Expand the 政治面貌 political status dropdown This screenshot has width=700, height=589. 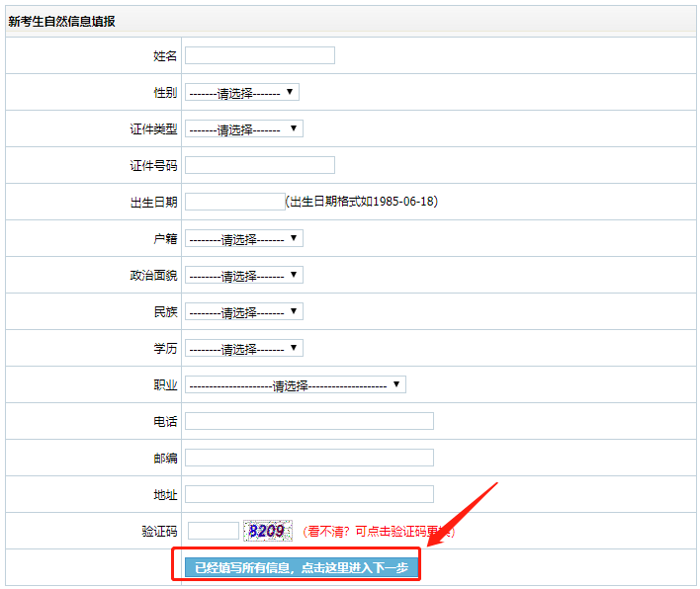pos(243,275)
